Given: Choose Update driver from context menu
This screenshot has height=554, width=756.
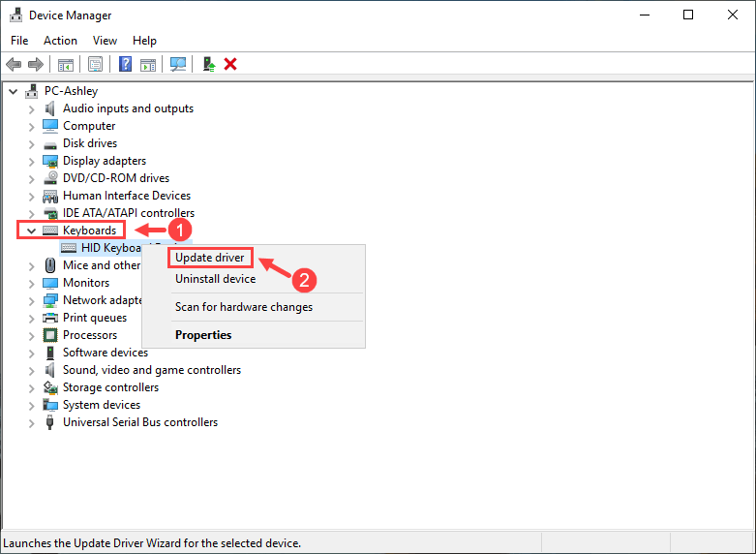Looking at the screenshot, I should (209, 258).
